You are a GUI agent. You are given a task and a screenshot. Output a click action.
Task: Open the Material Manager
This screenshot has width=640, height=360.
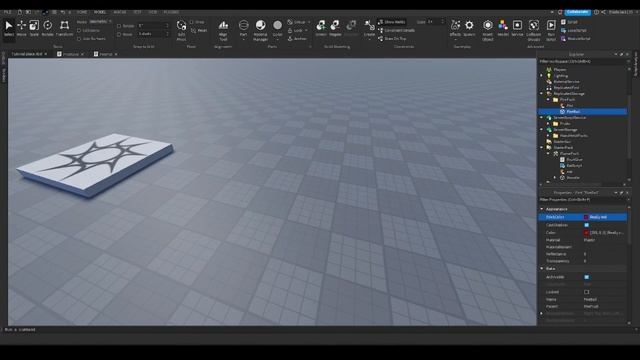point(260,30)
